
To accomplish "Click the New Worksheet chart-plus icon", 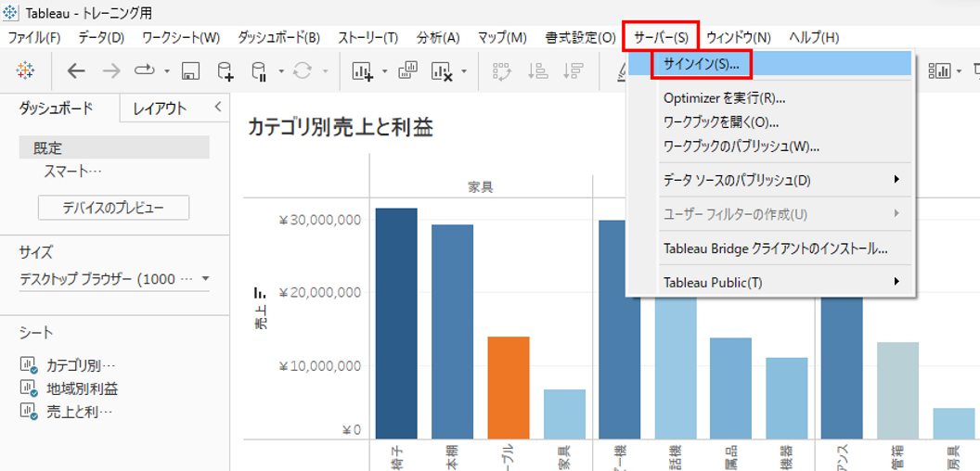I will coord(363,71).
